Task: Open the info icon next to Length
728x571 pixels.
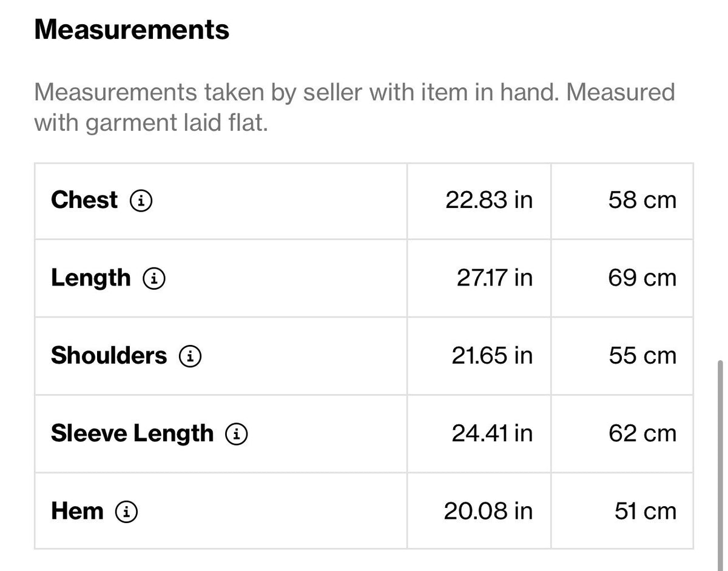Action: pyautogui.click(x=154, y=278)
